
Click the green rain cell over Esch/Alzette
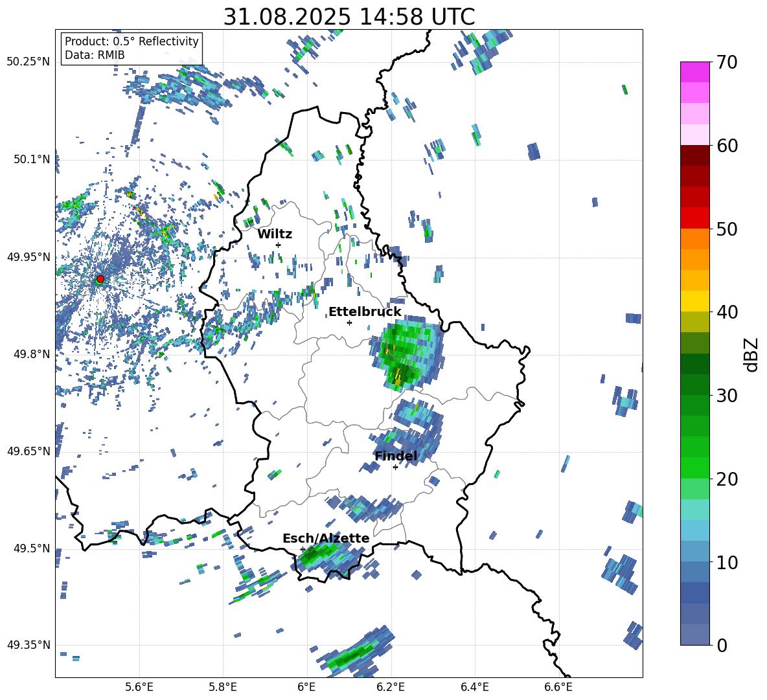(x=328, y=558)
